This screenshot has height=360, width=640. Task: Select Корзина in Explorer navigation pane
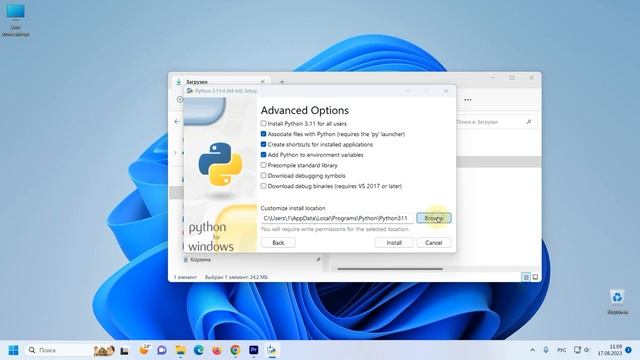point(200,260)
